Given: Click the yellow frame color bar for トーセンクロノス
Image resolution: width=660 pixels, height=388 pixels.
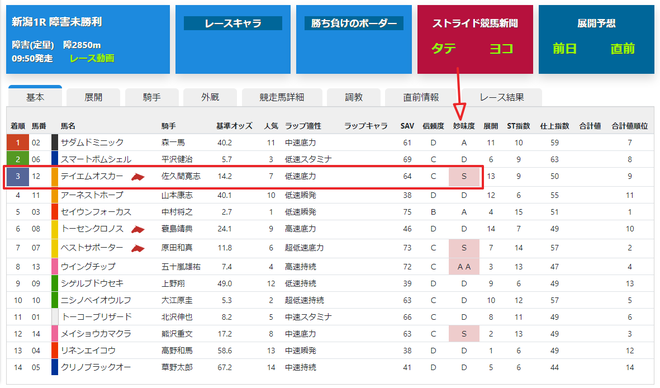Looking at the screenshot, I should coord(55,229).
